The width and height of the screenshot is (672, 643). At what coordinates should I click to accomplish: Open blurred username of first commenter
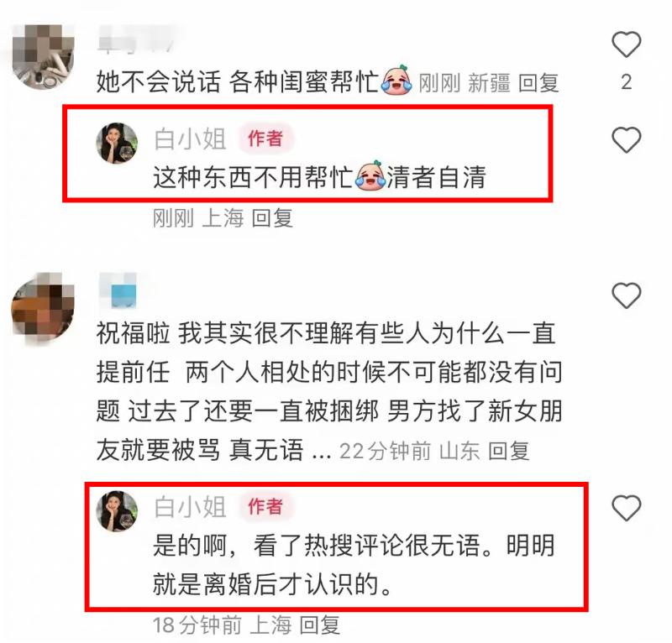coord(137,40)
